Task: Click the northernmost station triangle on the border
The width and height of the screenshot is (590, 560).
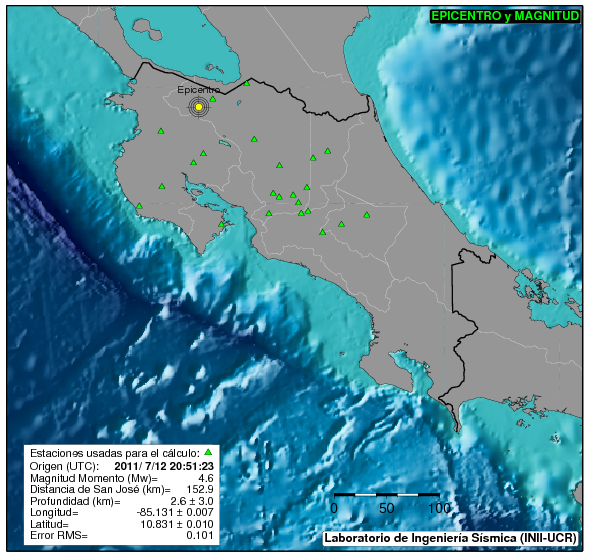Action: tap(247, 83)
